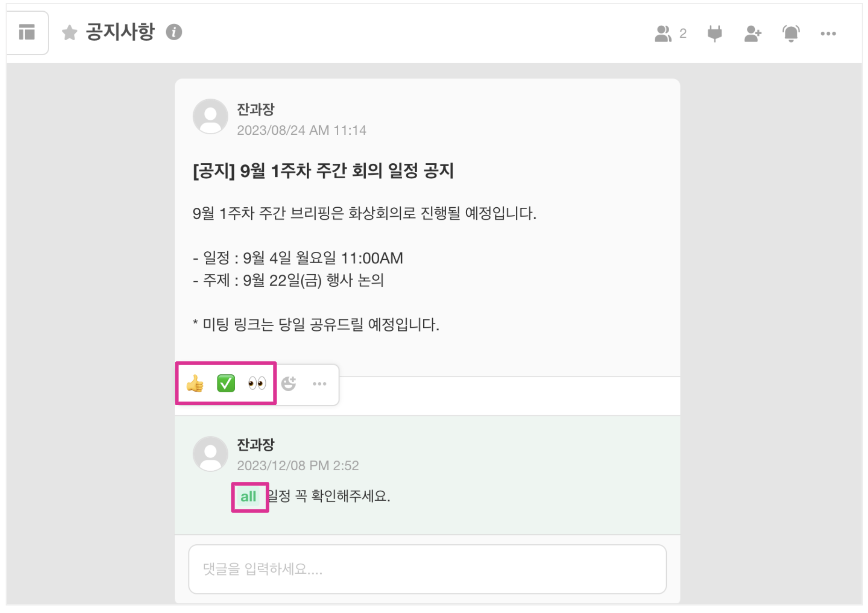Toggle the left sidebar panel icon

click(27, 32)
